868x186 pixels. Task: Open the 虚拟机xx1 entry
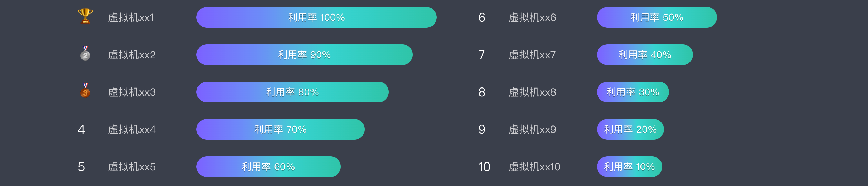pos(131,18)
